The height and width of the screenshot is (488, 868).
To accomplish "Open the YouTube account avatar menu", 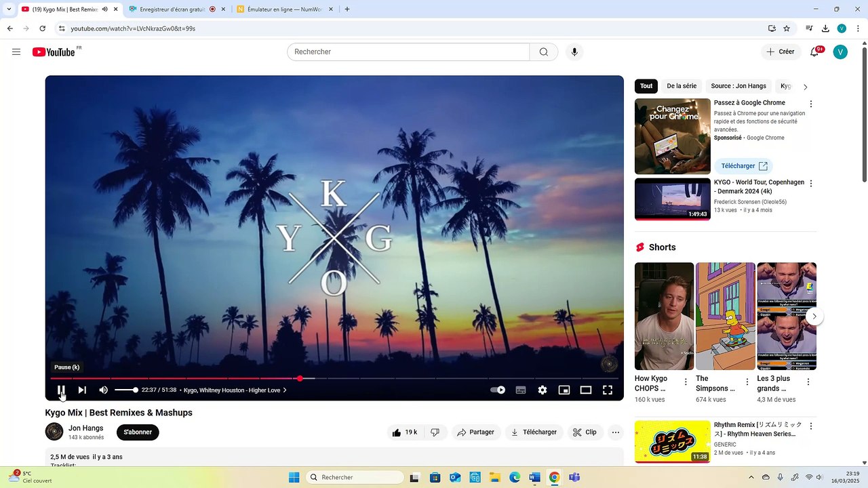I will tap(840, 52).
